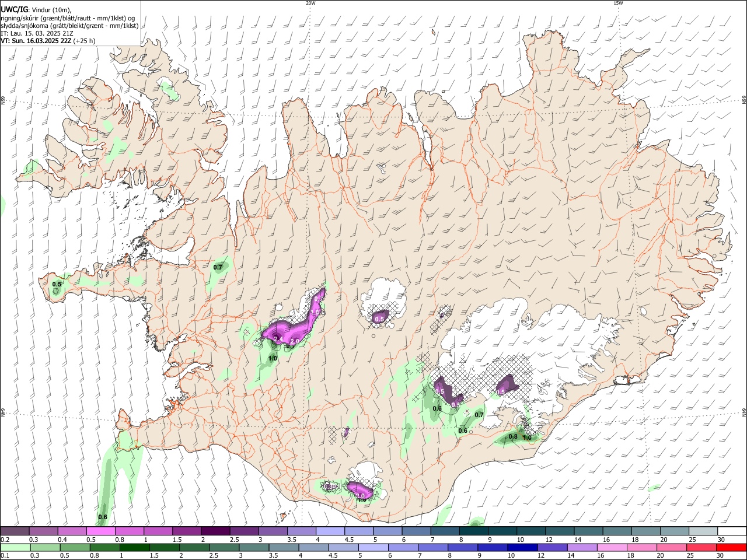Click the 0.5 value on Snæfellsnes tip
Screen dimensions: 747x560
click(57, 284)
